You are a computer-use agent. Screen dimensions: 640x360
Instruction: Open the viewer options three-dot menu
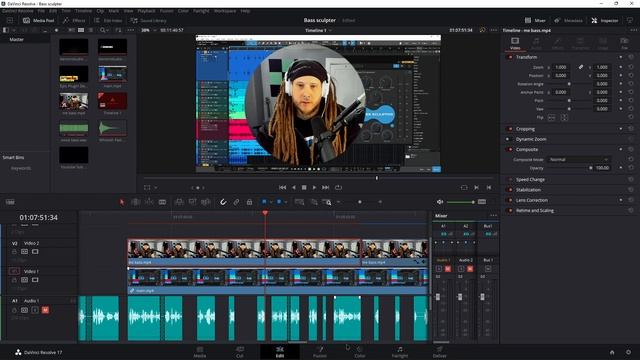coord(493,30)
